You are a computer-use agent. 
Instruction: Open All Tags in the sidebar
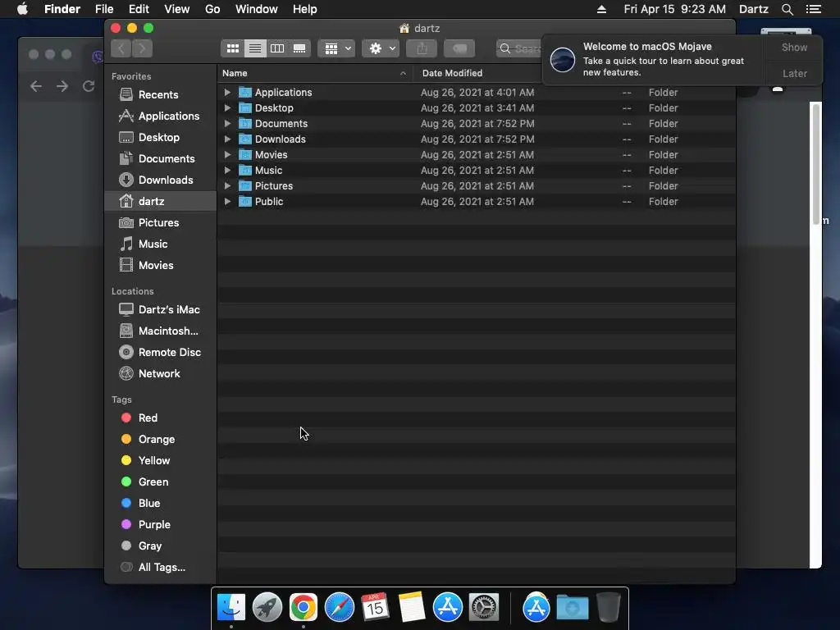[162, 568]
